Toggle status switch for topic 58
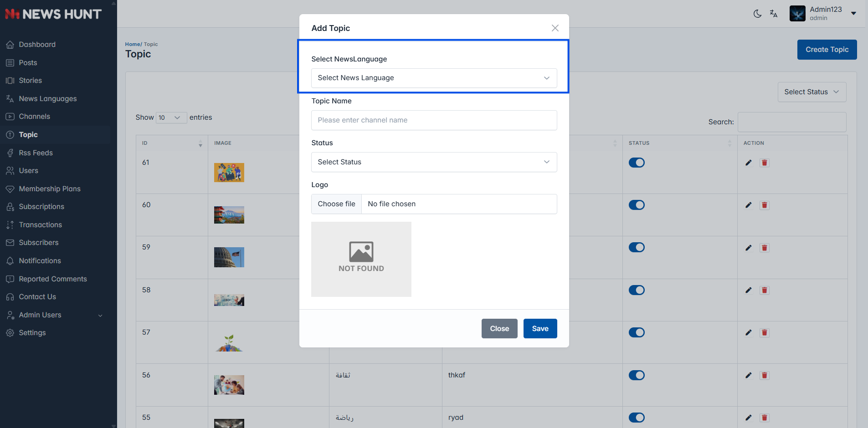Screen dimensions: 868x428 tap(637, 290)
